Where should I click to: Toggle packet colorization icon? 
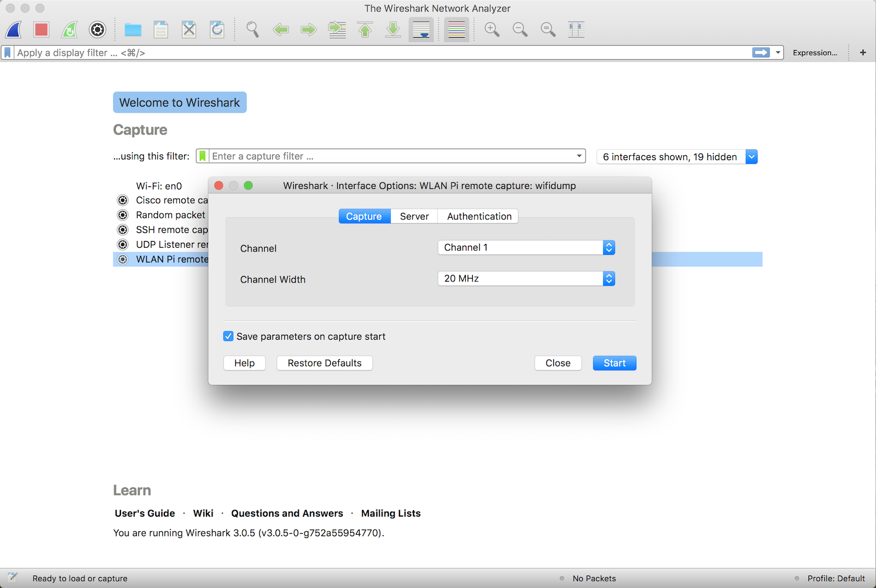pyautogui.click(x=457, y=29)
